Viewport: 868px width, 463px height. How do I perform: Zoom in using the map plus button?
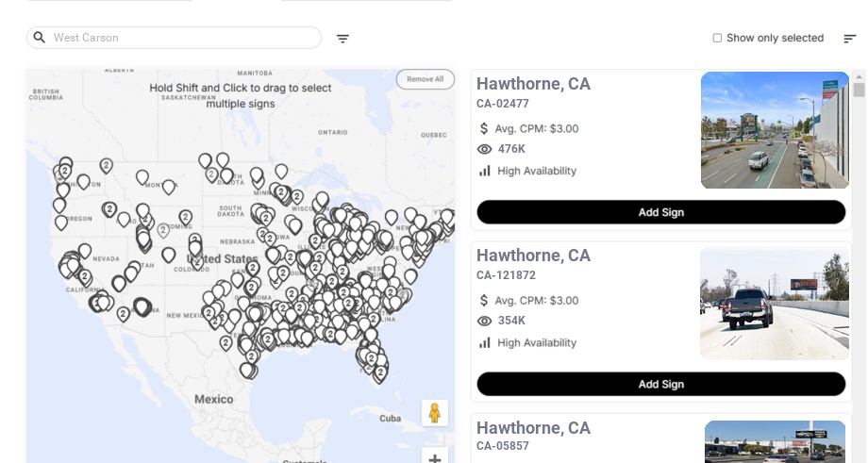[x=434, y=459]
